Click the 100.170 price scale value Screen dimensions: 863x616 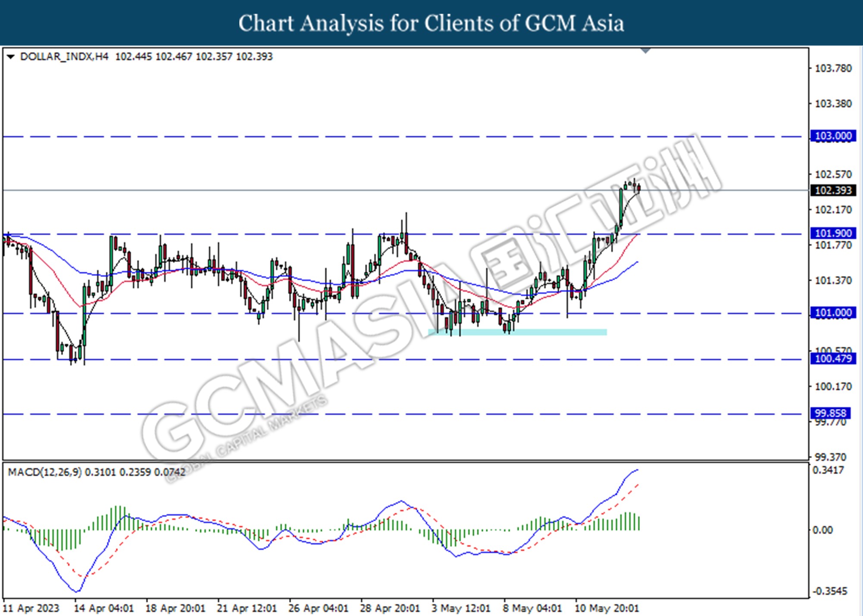point(833,386)
